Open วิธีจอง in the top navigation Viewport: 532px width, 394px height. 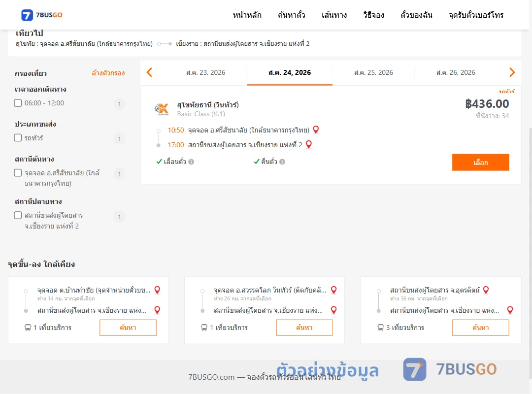click(373, 15)
